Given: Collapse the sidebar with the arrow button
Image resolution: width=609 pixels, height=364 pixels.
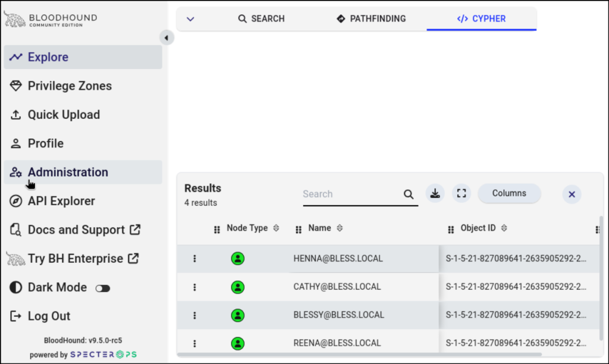Looking at the screenshot, I should pyautogui.click(x=167, y=37).
